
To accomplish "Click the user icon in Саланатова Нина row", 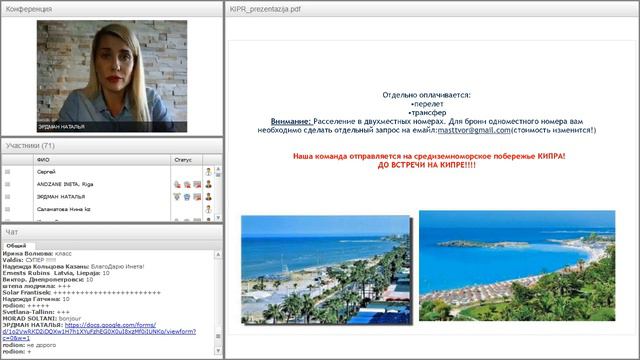I will coord(209,209).
